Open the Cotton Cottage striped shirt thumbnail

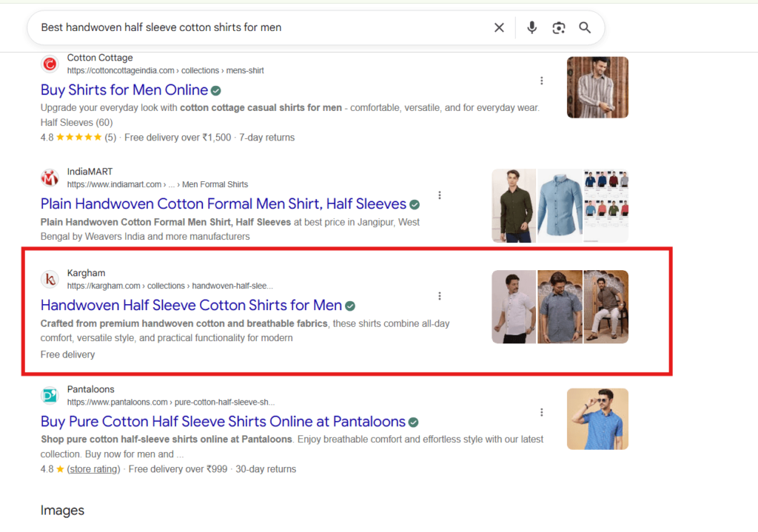tap(597, 87)
